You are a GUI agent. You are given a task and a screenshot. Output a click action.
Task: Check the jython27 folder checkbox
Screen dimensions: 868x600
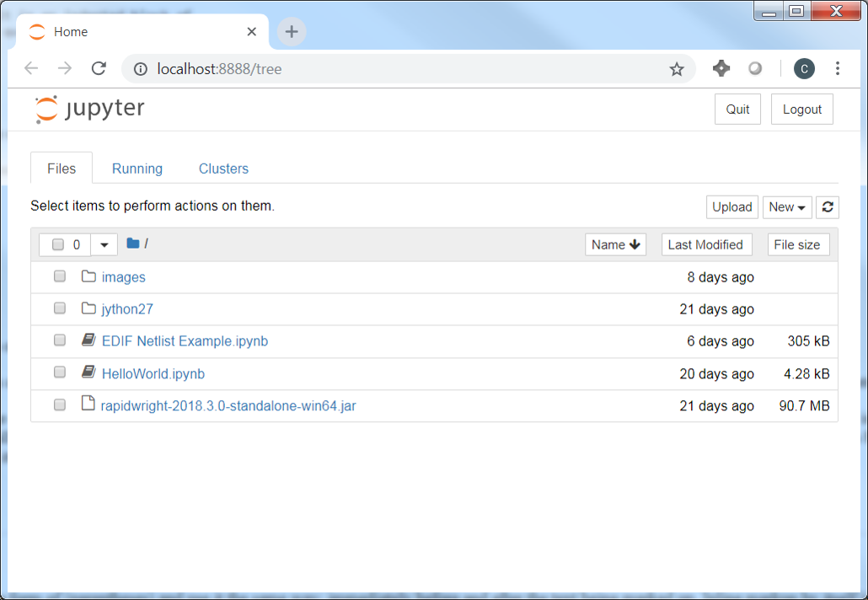[x=60, y=308]
